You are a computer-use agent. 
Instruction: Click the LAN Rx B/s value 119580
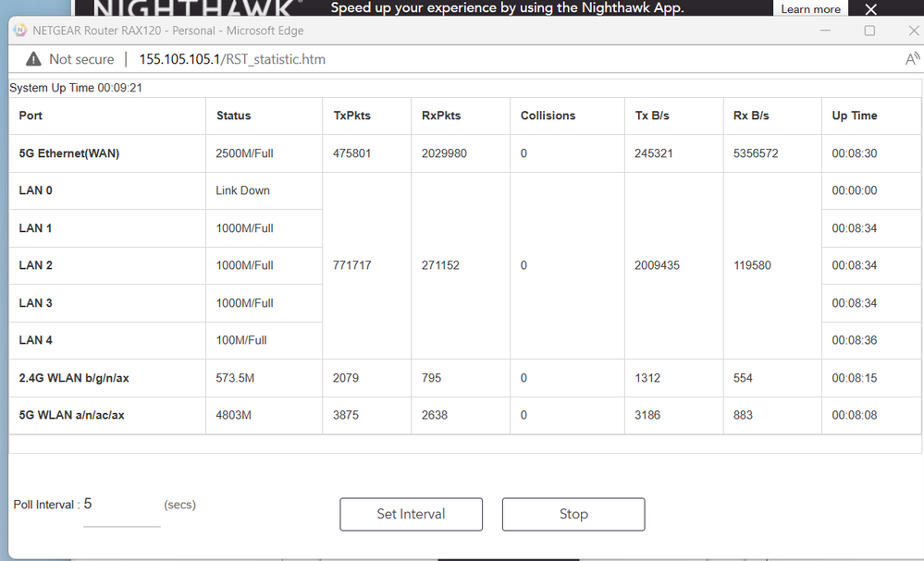point(752,265)
